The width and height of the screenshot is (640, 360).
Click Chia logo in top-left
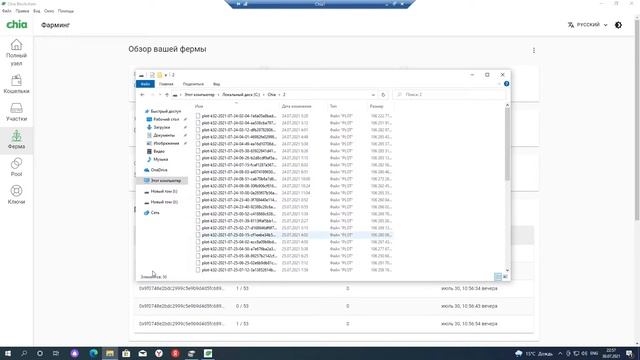tap(17, 24)
